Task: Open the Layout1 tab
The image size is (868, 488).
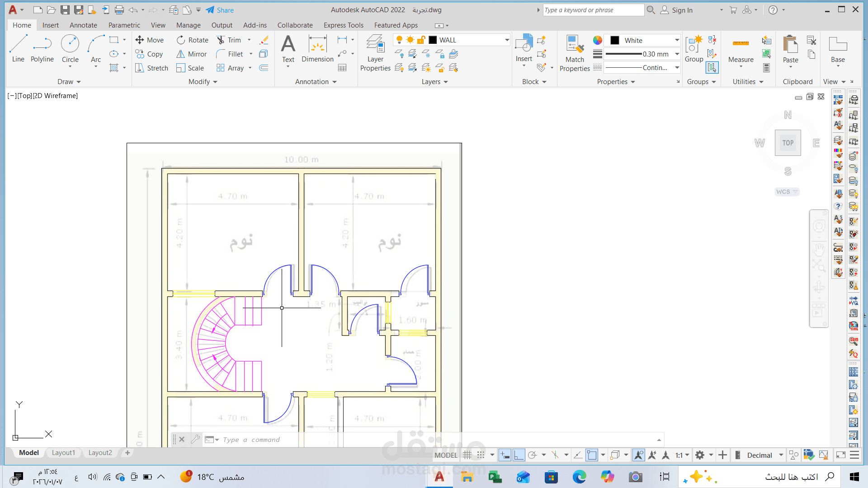Action: pos(63,453)
